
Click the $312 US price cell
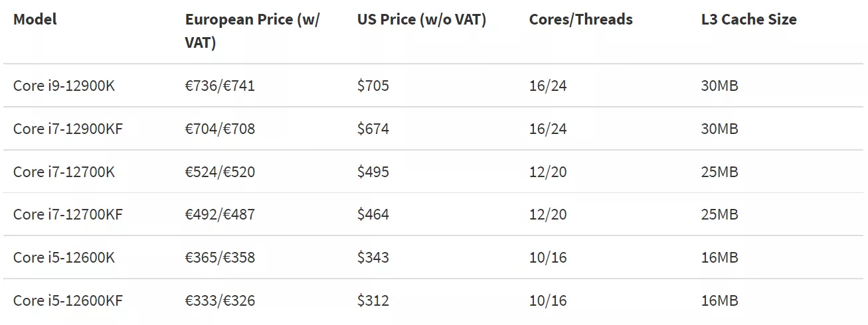(x=373, y=300)
